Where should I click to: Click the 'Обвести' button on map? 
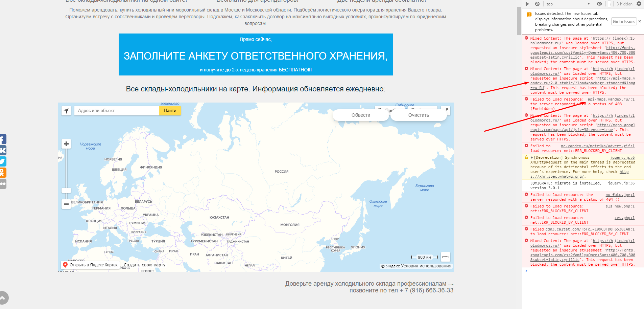pos(361,115)
